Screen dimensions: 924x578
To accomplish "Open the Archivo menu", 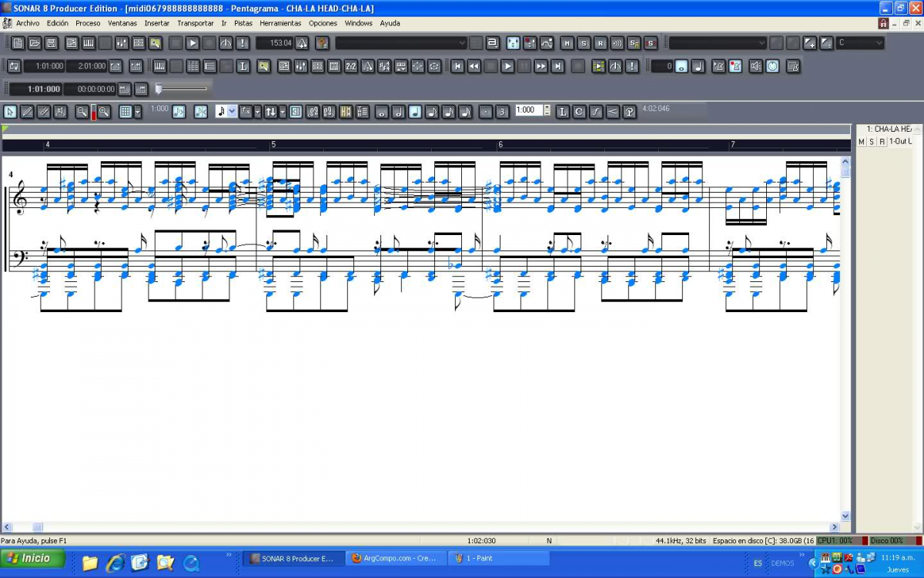I will pos(28,23).
